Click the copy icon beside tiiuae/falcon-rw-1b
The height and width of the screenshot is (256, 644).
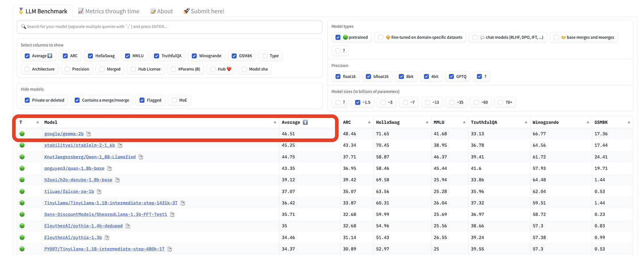(x=99, y=191)
